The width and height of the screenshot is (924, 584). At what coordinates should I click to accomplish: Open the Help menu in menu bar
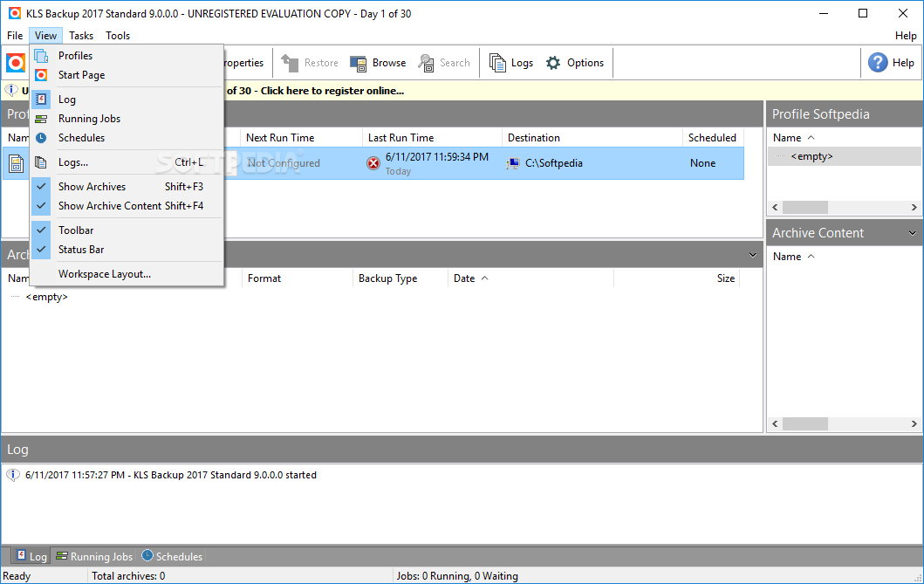tap(905, 36)
